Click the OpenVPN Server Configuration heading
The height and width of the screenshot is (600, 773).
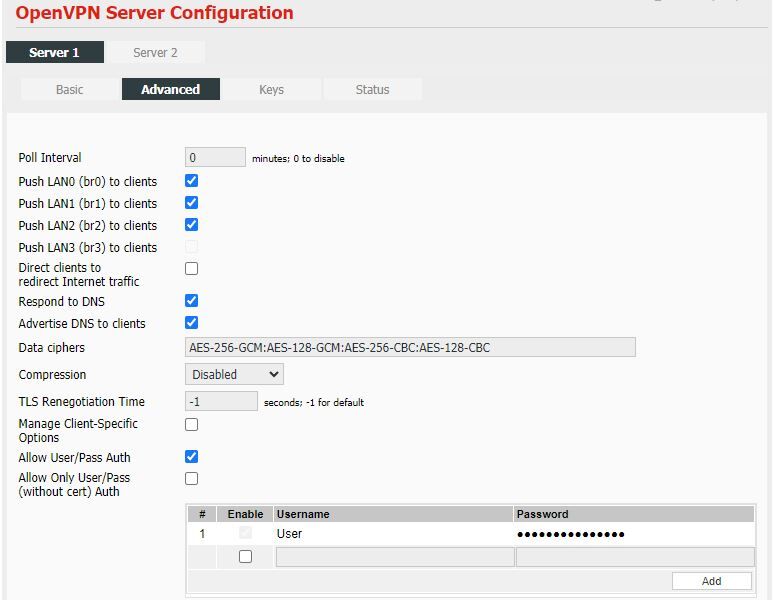[154, 12]
